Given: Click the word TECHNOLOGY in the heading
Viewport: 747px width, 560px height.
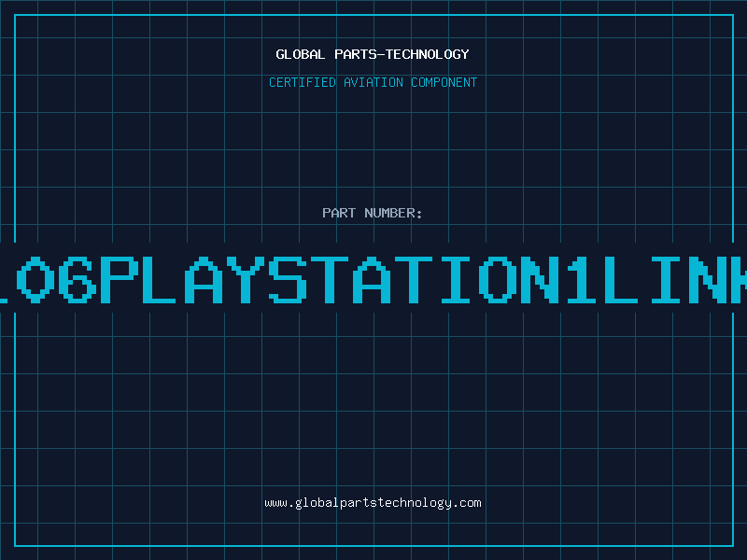Looking at the screenshot, I should pyautogui.click(x=428, y=54).
